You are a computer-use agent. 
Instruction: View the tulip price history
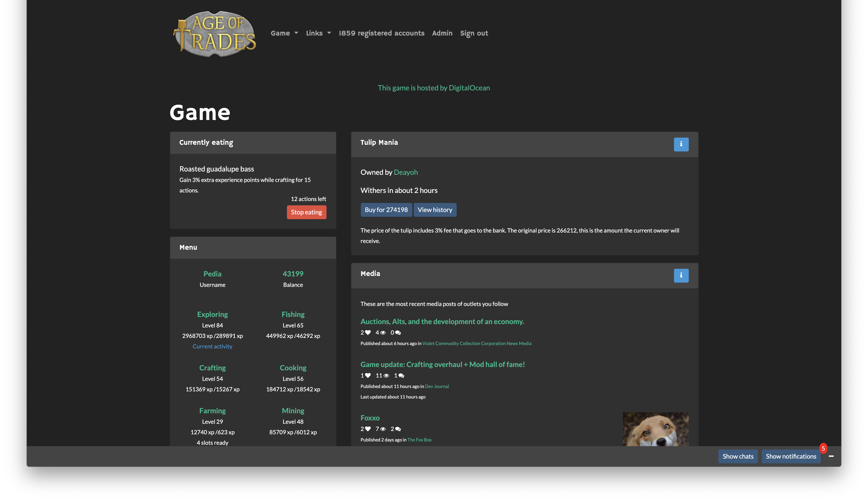[x=435, y=209]
